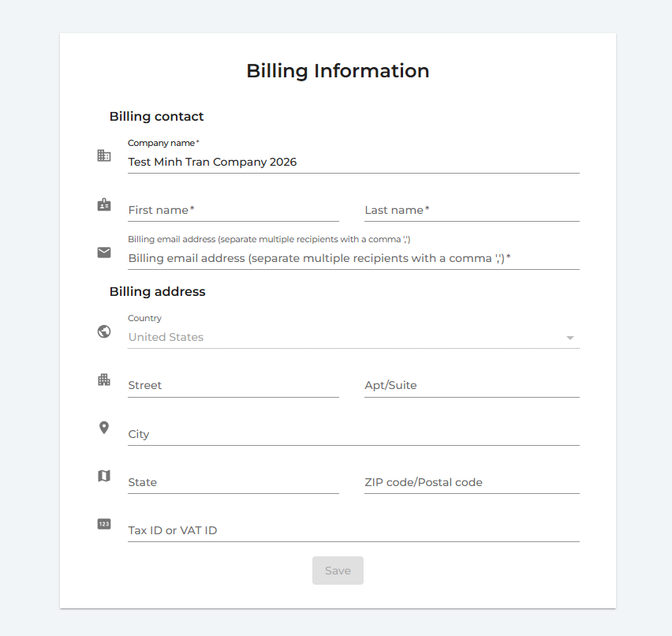Click the Tax ID or VAT ID field
This screenshot has width=672, height=636.
(x=353, y=531)
